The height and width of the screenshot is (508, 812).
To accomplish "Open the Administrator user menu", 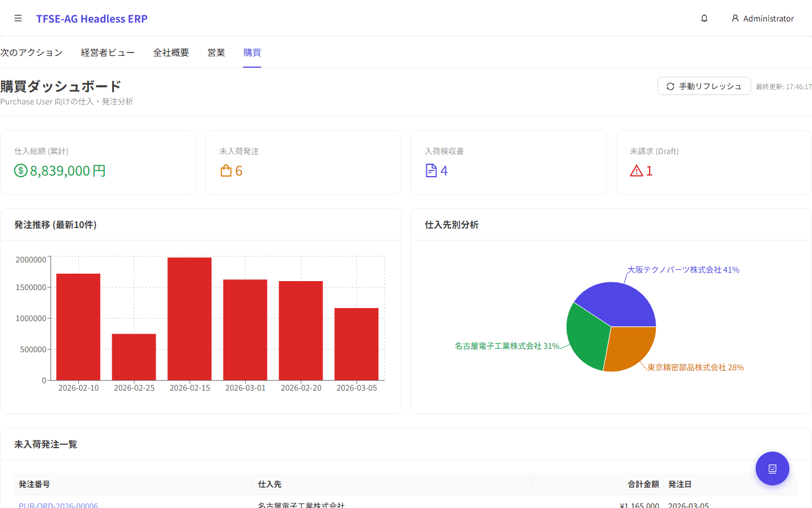I will point(762,19).
